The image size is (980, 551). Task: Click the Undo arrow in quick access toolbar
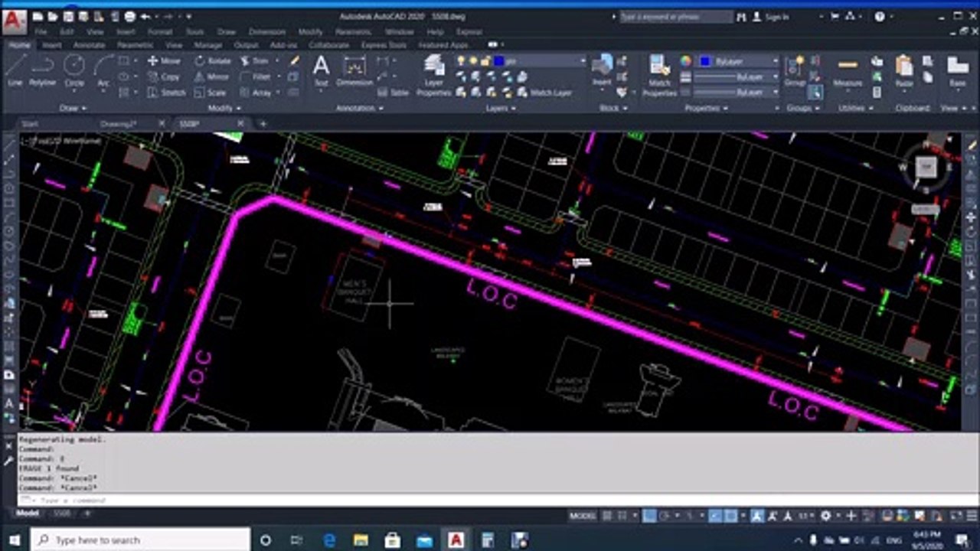145,16
